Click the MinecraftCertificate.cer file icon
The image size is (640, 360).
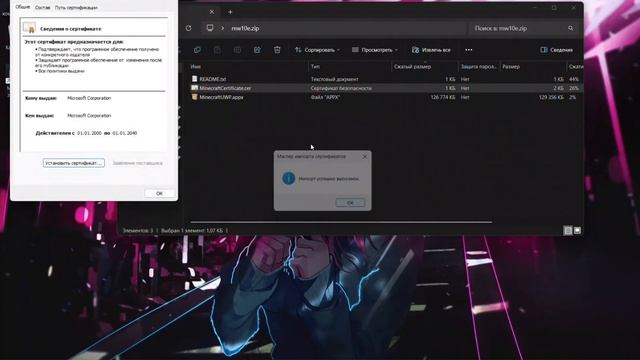click(x=195, y=88)
